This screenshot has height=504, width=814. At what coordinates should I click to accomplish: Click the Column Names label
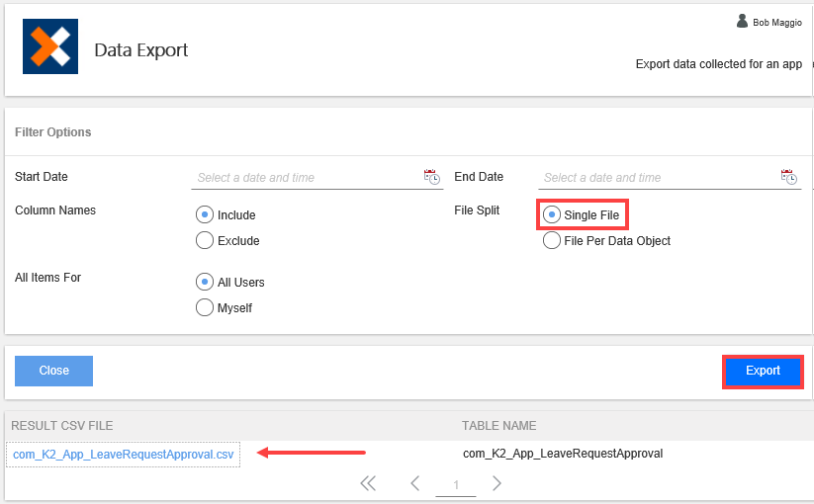pos(55,210)
